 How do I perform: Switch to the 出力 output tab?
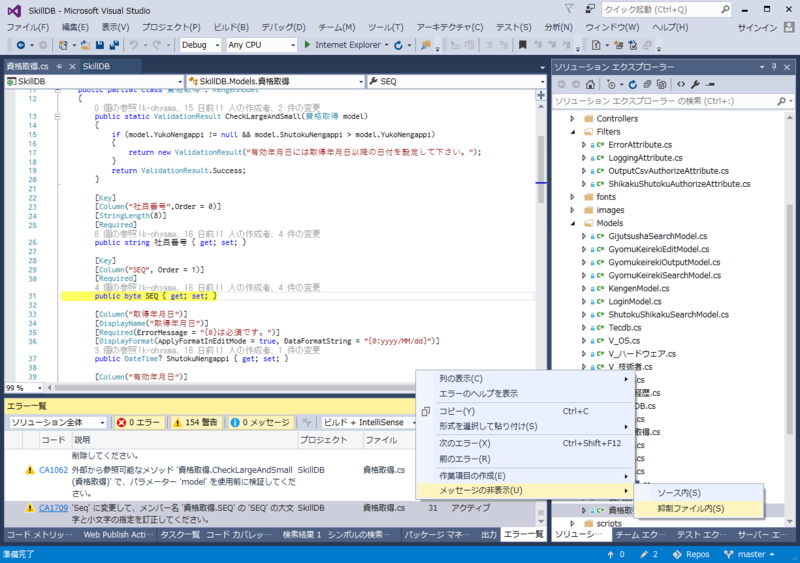tap(488, 534)
